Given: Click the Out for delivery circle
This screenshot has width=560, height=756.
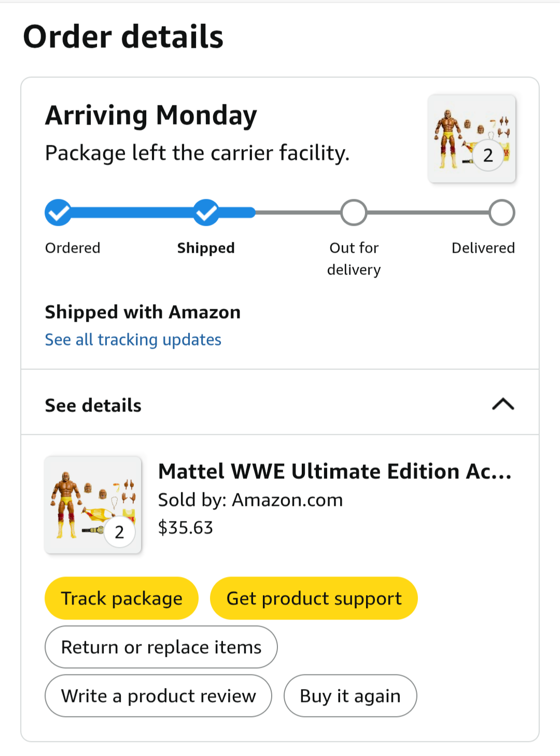Looking at the screenshot, I should pos(354,213).
